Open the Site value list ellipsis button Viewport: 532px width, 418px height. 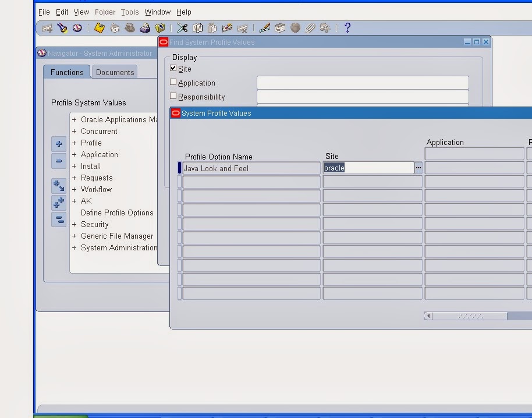point(418,168)
